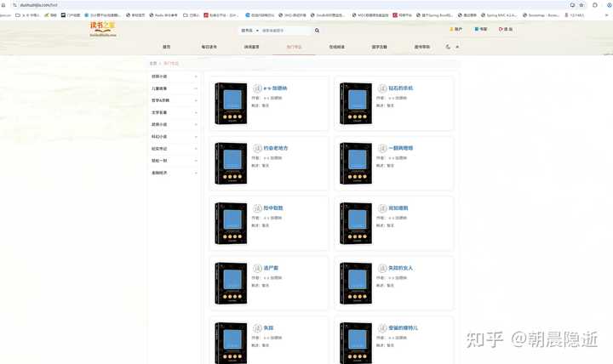Expand the 科幻小说 sidebar category
The width and height of the screenshot is (613, 364).
175,137
